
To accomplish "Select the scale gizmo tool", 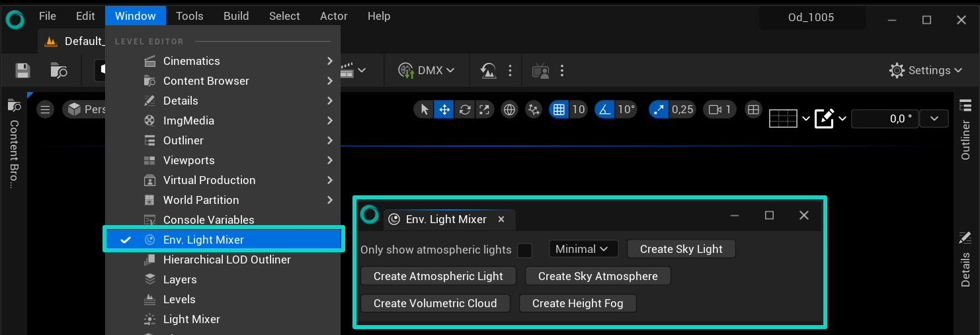I will pyautogui.click(x=485, y=110).
